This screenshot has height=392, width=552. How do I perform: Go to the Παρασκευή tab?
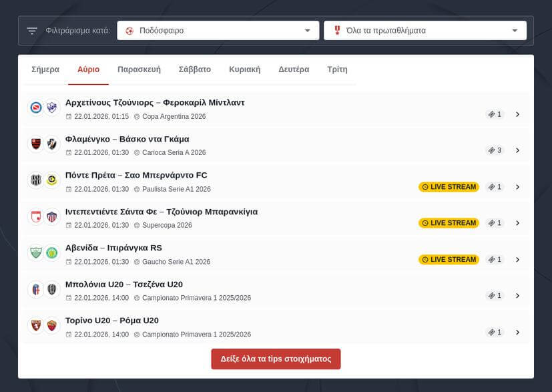pos(139,69)
